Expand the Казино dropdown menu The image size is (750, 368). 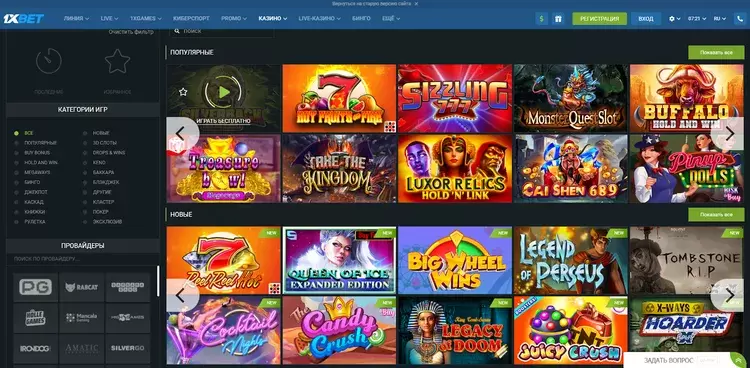273,19
